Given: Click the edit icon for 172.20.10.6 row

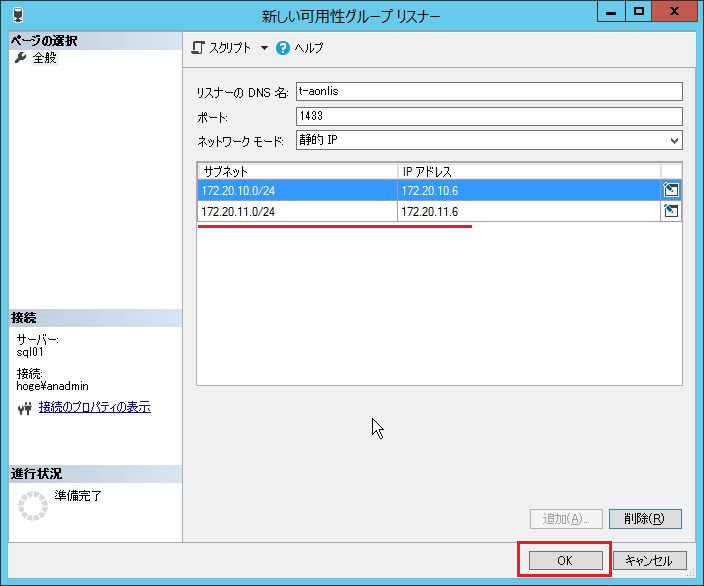Looking at the screenshot, I should (x=671, y=190).
